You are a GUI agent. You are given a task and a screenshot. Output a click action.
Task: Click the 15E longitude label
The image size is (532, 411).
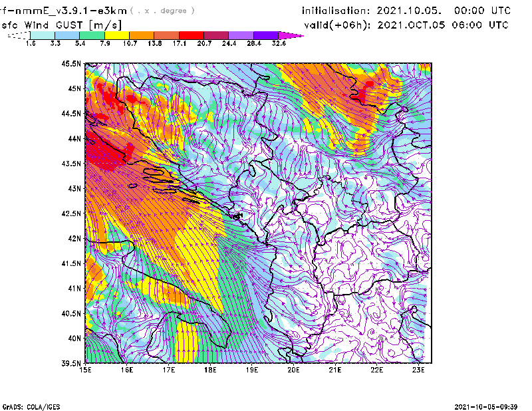85,370
